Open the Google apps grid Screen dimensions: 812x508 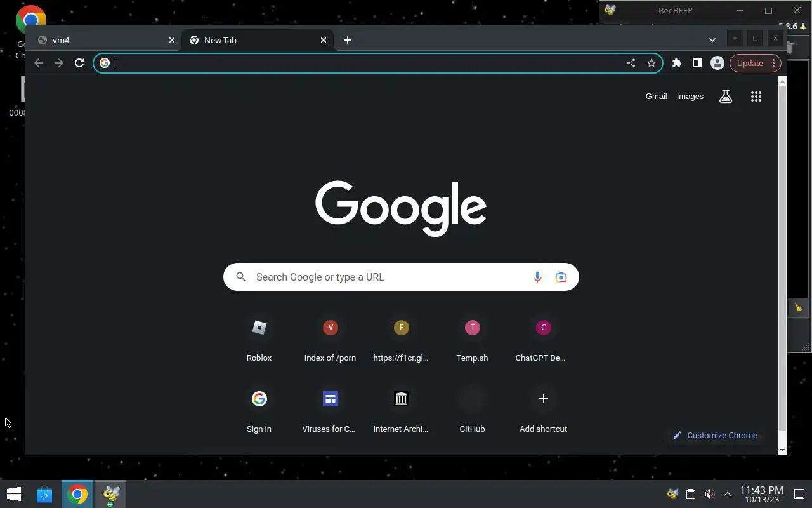756,97
